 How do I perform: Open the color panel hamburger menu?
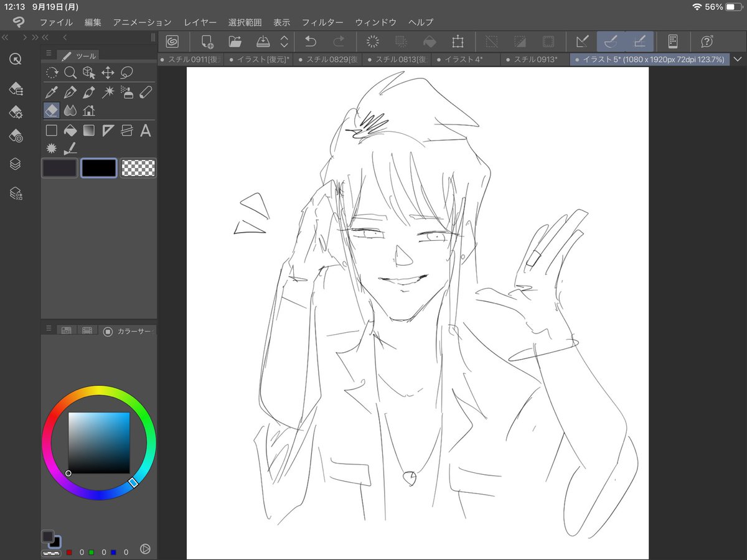click(49, 329)
